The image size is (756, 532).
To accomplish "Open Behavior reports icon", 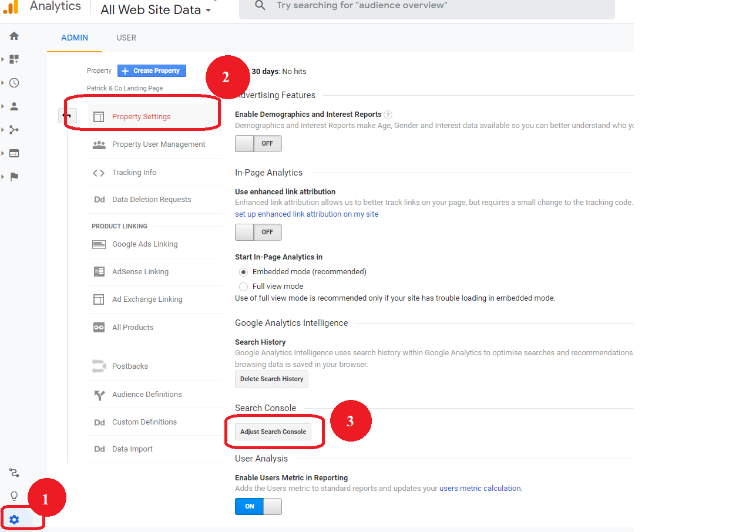I will 14,153.
